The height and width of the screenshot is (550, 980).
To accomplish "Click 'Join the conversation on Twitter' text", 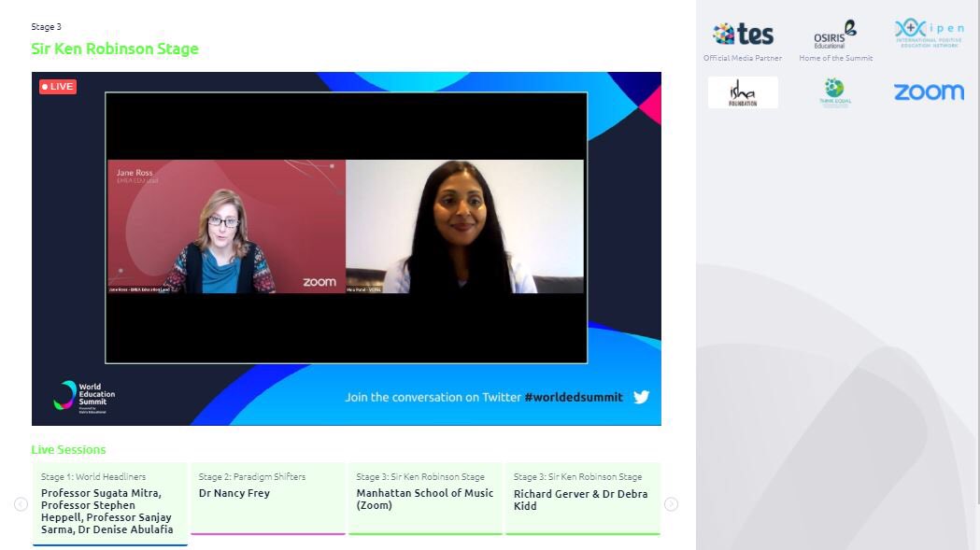I will pos(433,397).
